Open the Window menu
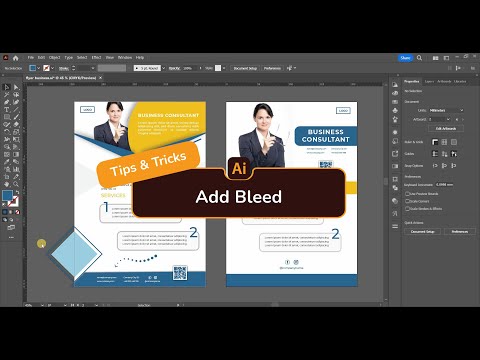The height and width of the screenshot is (360, 480). pos(125,58)
